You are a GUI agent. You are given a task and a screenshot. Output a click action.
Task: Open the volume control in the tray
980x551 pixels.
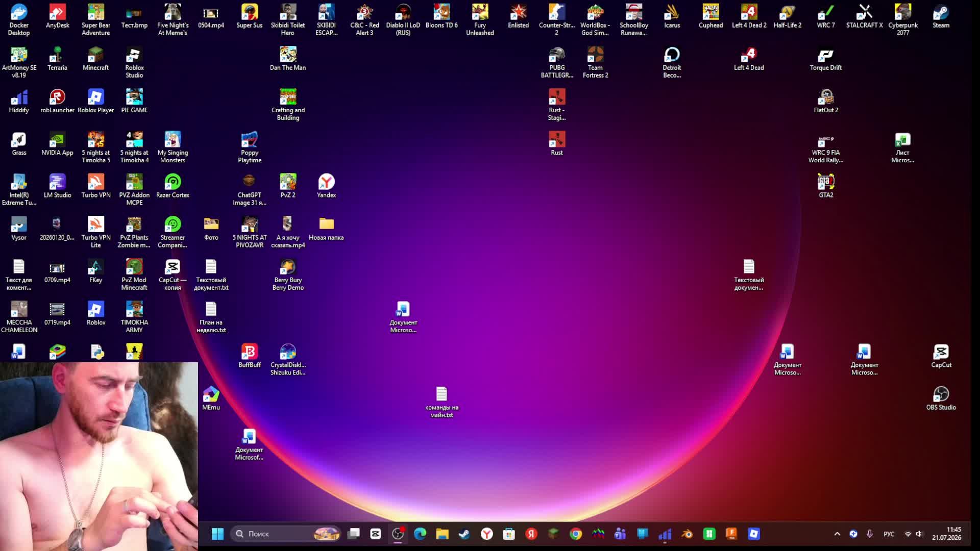[919, 534]
